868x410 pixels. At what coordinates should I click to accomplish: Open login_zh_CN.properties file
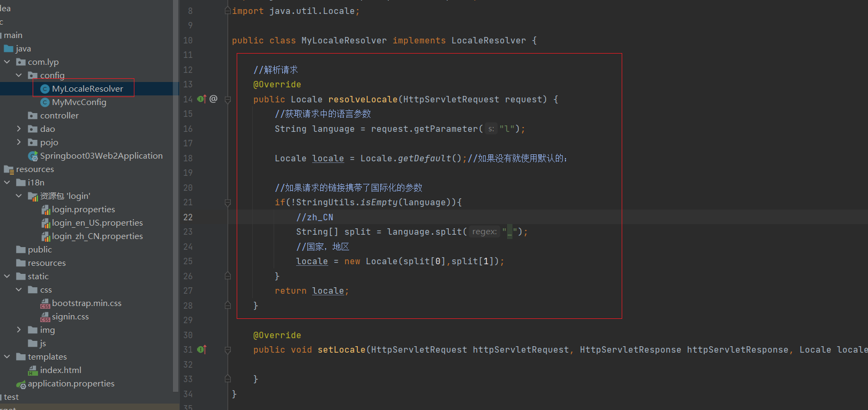97,236
